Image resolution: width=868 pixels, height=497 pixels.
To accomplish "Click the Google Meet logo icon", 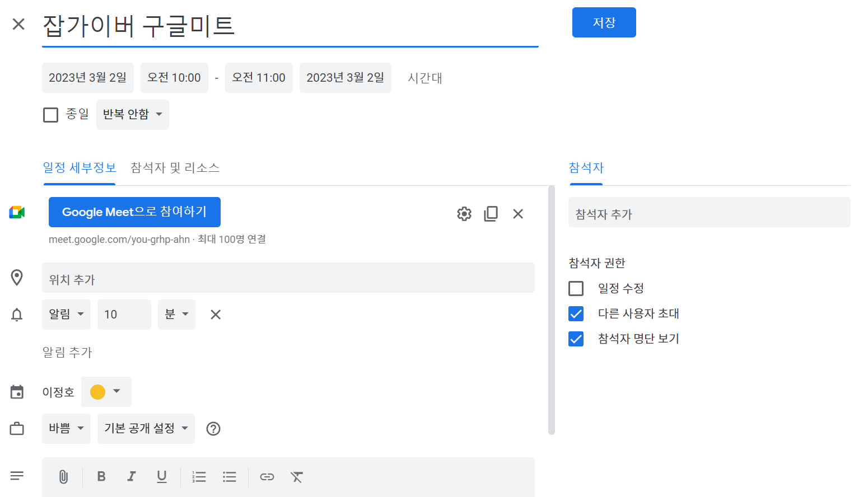I will tap(17, 212).
